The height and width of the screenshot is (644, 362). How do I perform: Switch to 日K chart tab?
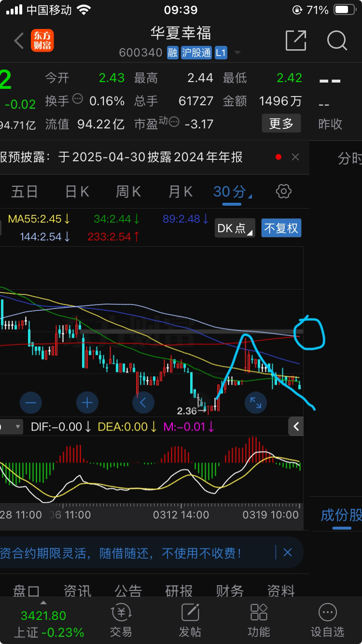tap(77, 192)
